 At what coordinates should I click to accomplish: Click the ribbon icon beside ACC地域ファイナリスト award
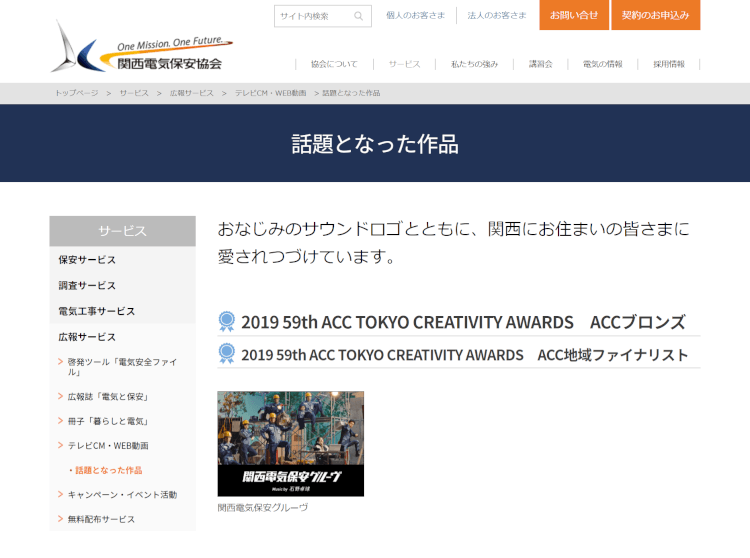pyautogui.click(x=227, y=354)
